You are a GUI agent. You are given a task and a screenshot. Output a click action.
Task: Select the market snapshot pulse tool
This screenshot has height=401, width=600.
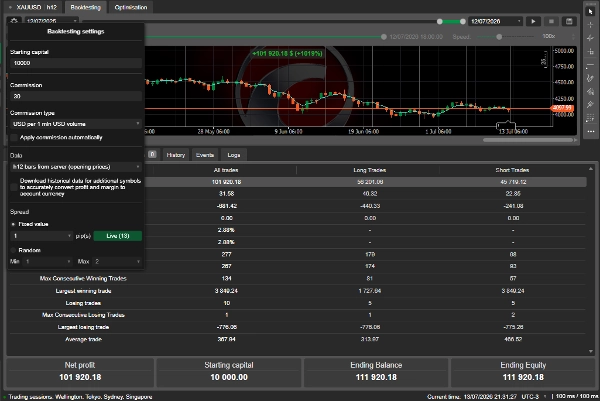[590, 38]
